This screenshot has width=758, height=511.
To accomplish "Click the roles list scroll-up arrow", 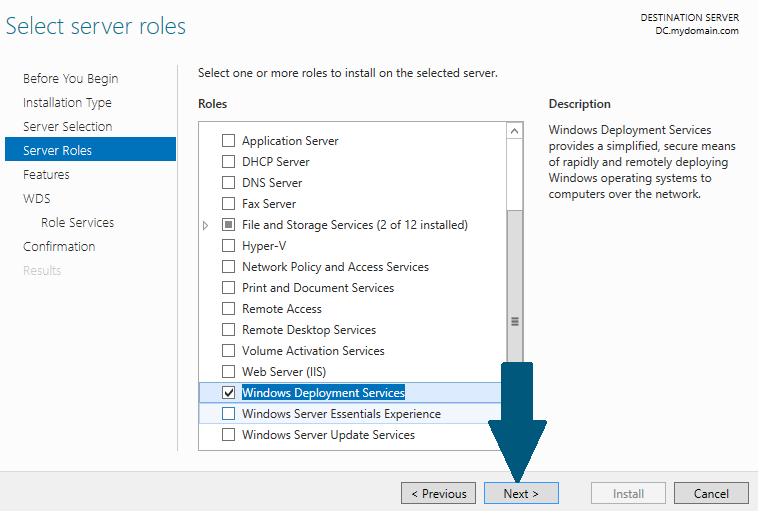I will click(515, 131).
